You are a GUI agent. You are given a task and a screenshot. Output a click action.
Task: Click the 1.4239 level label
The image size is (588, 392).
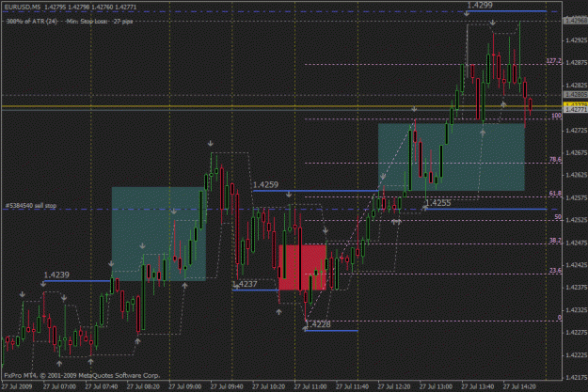pyautogui.click(x=56, y=275)
